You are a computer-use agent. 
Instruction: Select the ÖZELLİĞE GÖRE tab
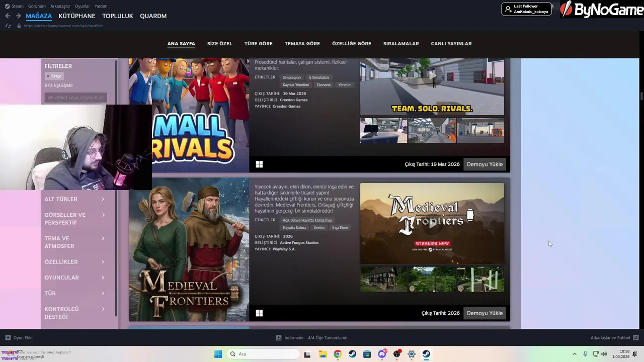(x=352, y=44)
